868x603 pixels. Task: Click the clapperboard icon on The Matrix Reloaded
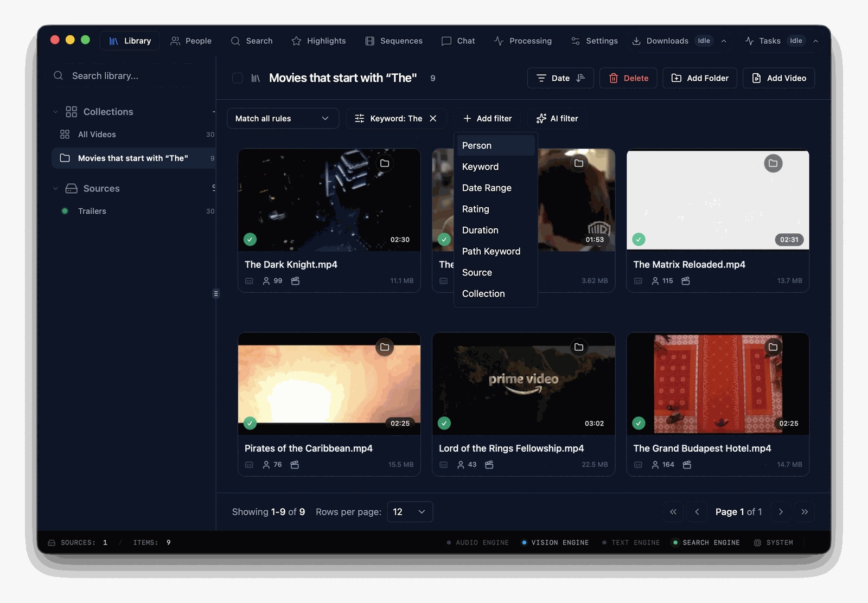click(x=686, y=281)
